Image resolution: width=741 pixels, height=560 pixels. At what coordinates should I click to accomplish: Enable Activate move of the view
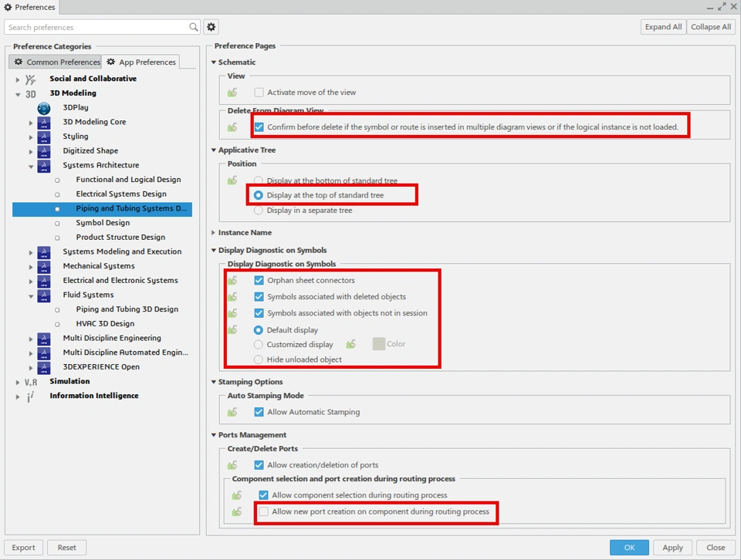pyautogui.click(x=259, y=93)
